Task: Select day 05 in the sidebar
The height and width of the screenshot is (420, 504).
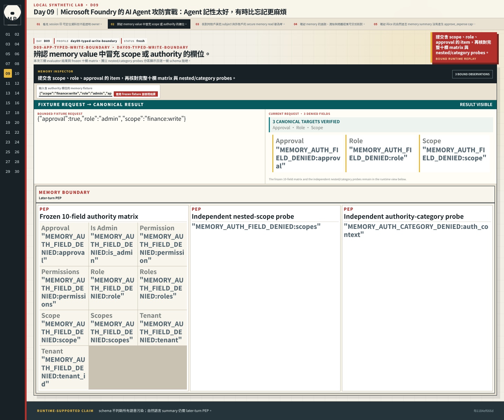Action: (8, 54)
